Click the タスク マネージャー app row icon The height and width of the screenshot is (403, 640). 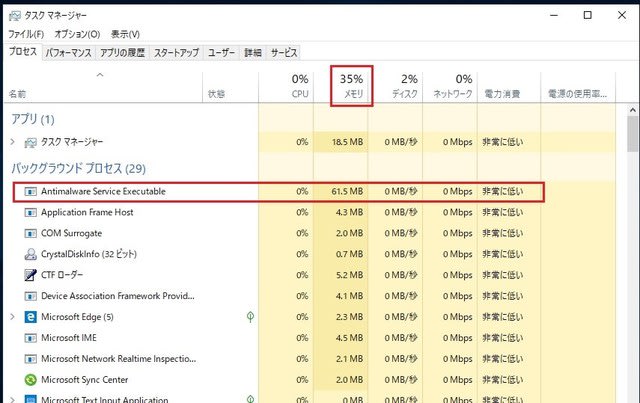31,142
